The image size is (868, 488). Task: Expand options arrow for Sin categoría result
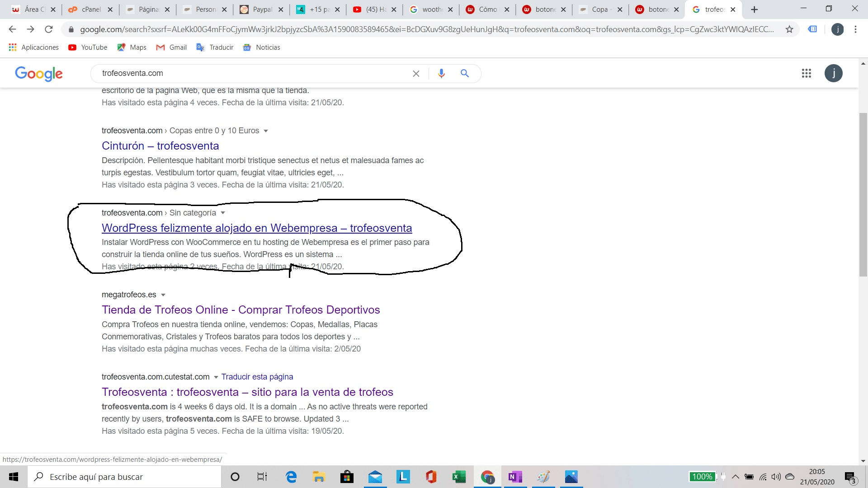(x=223, y=213)
